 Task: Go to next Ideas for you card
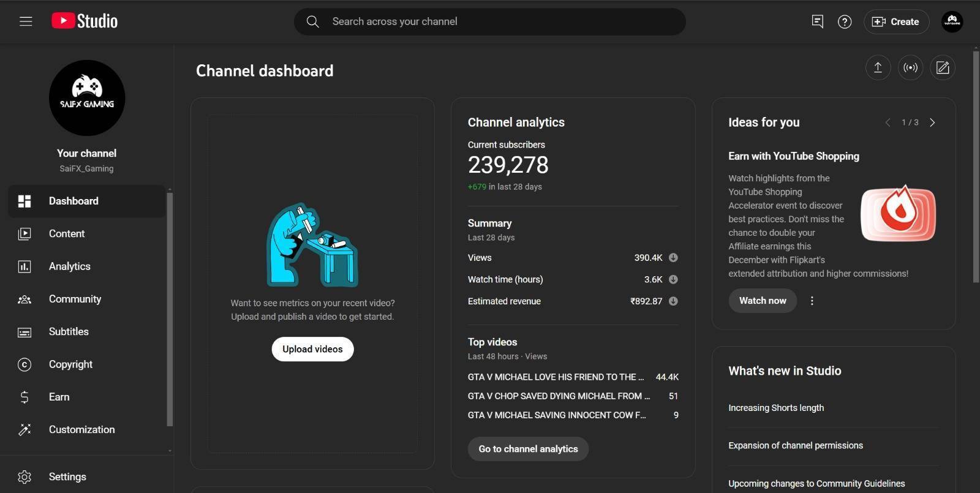(x=932, y=122)
